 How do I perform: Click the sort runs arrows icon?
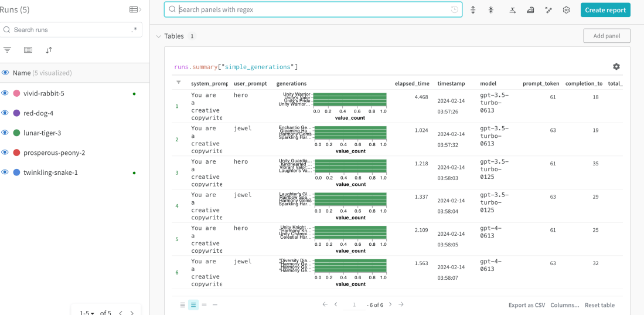point(49,50)
